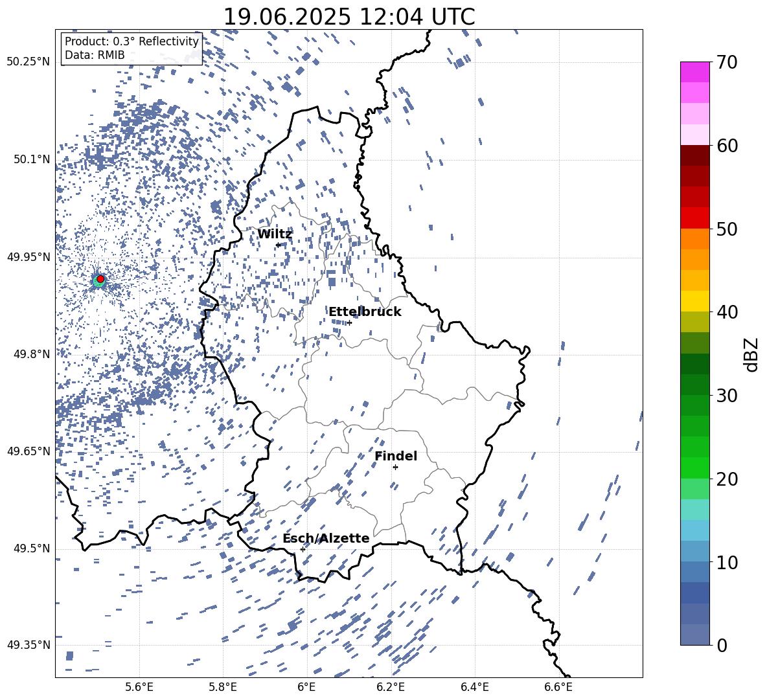Viewport: 767px width, 700px height.
Task: Click the bright red swatch just above 50
Action: click(695, 218)
